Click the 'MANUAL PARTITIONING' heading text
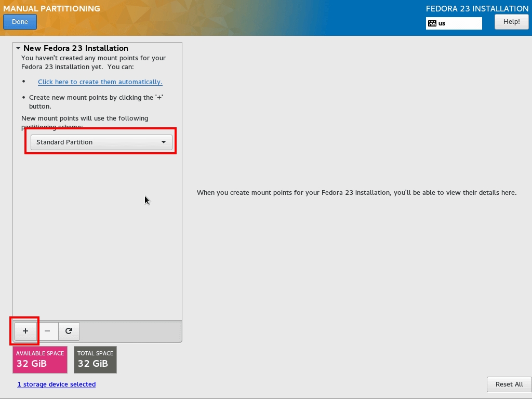 pyautogui.click(x=51, y=8)
